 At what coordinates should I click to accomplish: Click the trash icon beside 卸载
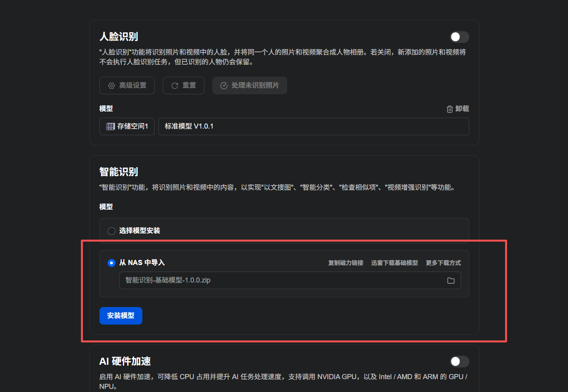[450, 109]
